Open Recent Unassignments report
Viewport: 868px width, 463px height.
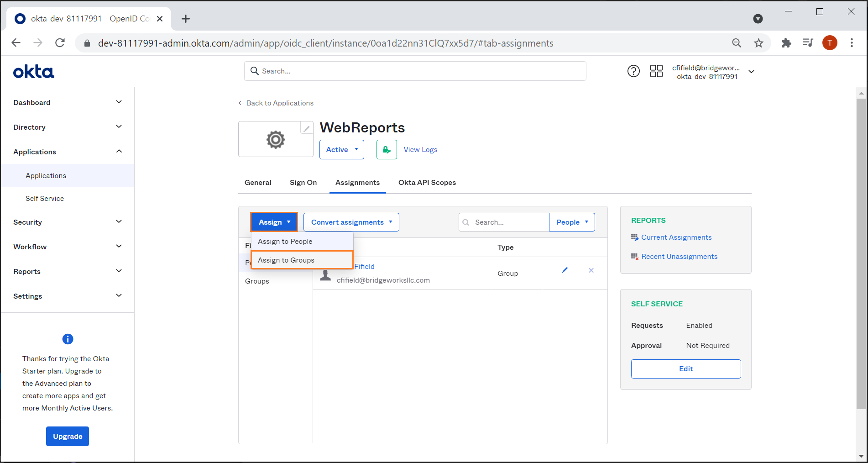(x=680, y=257)
